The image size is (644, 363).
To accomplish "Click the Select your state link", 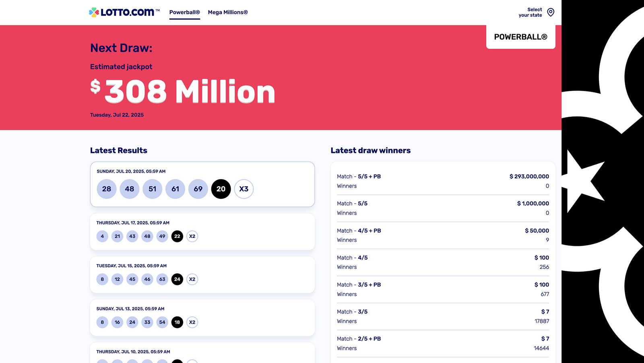I will tap(530, 12).
